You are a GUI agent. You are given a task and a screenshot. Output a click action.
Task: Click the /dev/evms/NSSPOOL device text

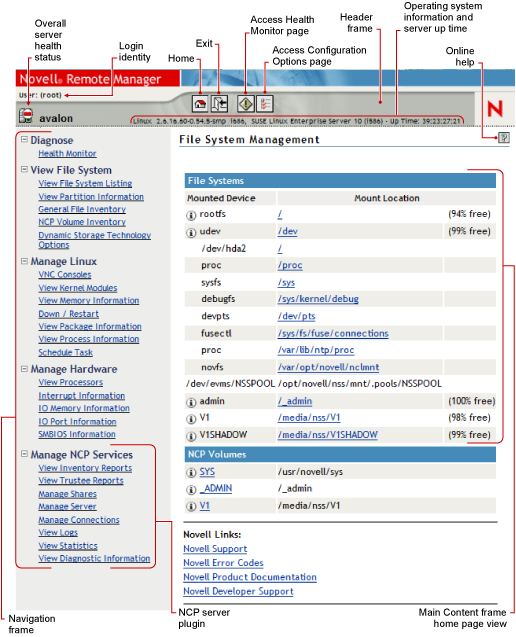(230, 384)
